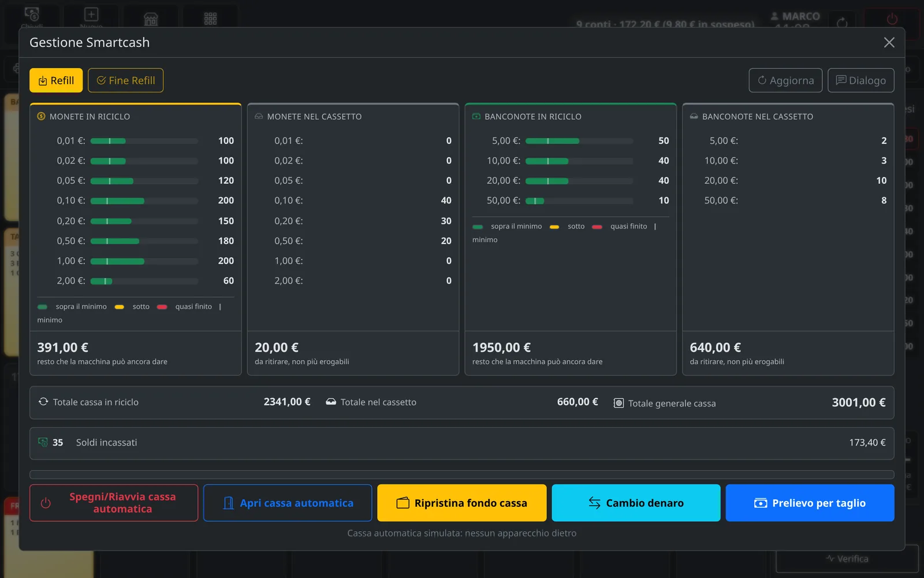Click the drawer icon beside Banconote nel cassetto
This screenshot has width=924, height=578.
[694, 116]
